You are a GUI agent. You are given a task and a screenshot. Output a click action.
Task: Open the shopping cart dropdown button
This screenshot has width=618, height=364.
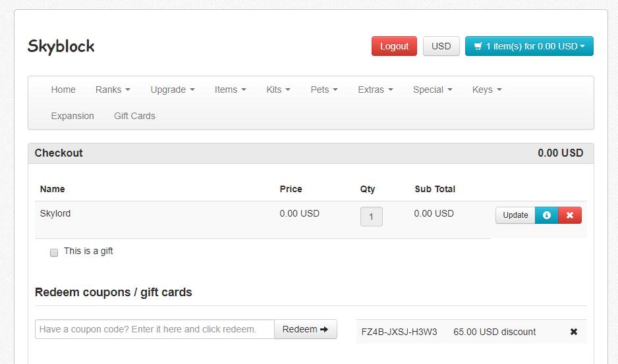pos(529,46)
